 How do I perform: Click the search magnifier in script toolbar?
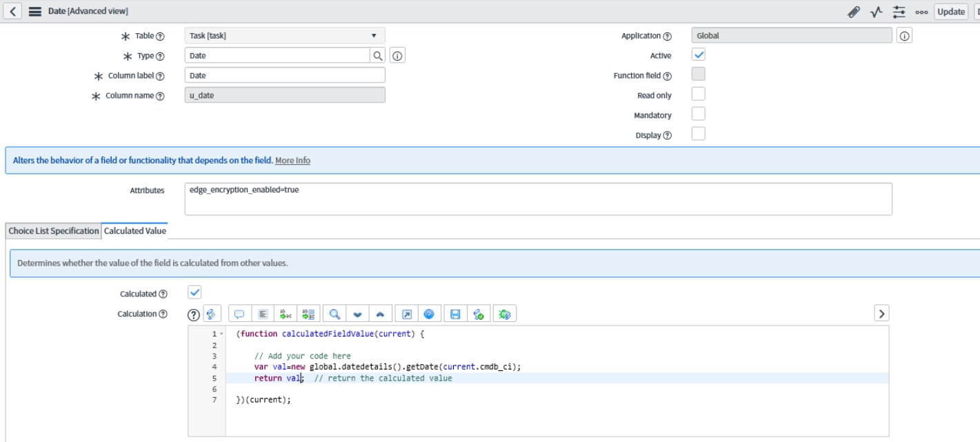[334, 314]
